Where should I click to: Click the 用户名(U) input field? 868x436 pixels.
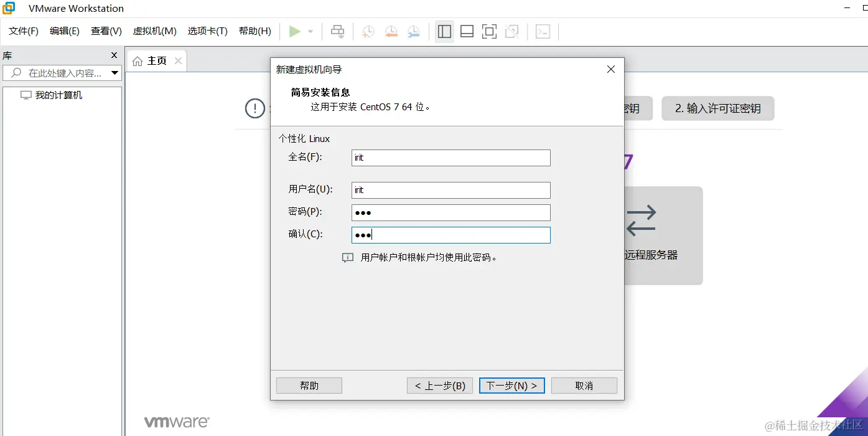(451, 190)
